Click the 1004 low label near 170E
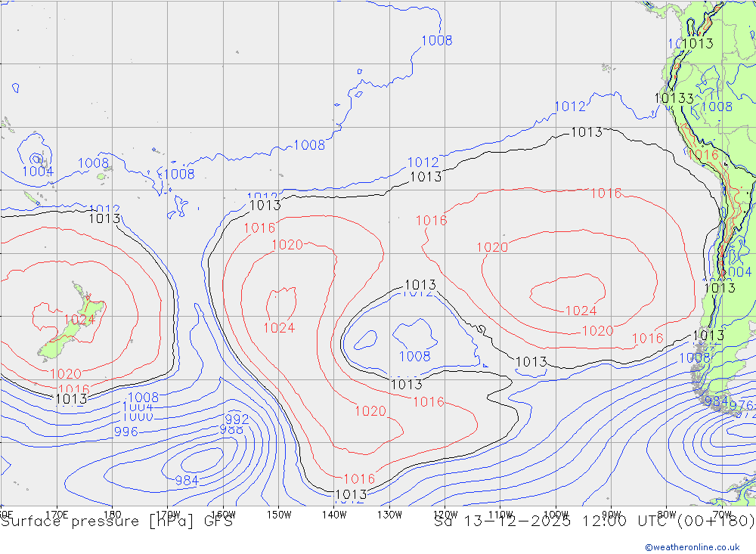 coord(38,171)
